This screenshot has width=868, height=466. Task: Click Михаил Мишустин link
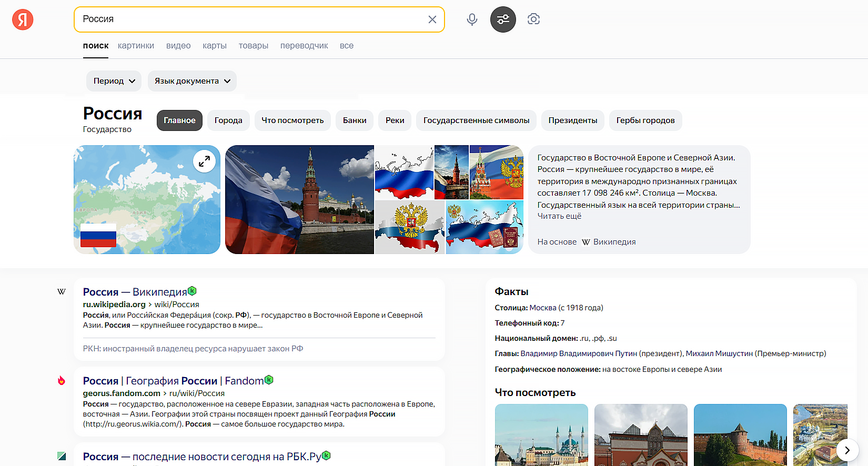click(x=719, y=353)
